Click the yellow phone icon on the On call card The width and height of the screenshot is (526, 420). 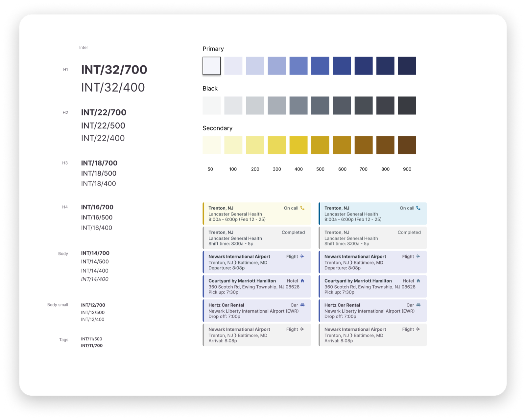(302, 208)
